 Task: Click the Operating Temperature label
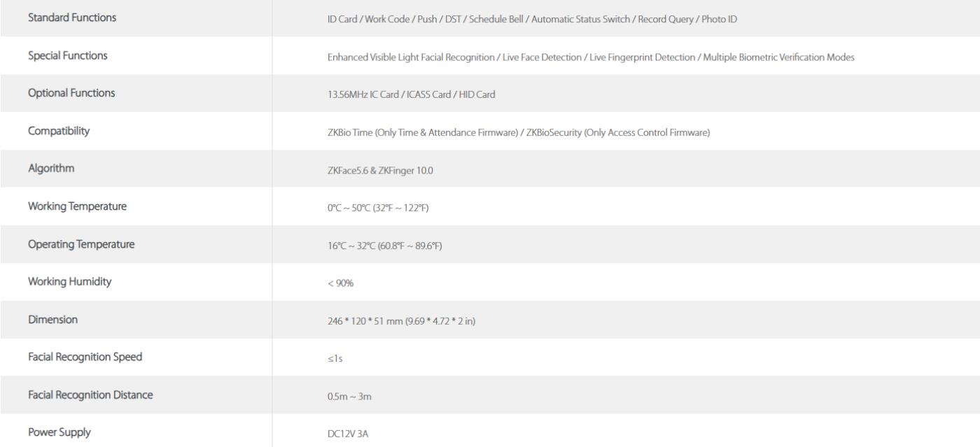pyautogui.click(x=81, y=245)
